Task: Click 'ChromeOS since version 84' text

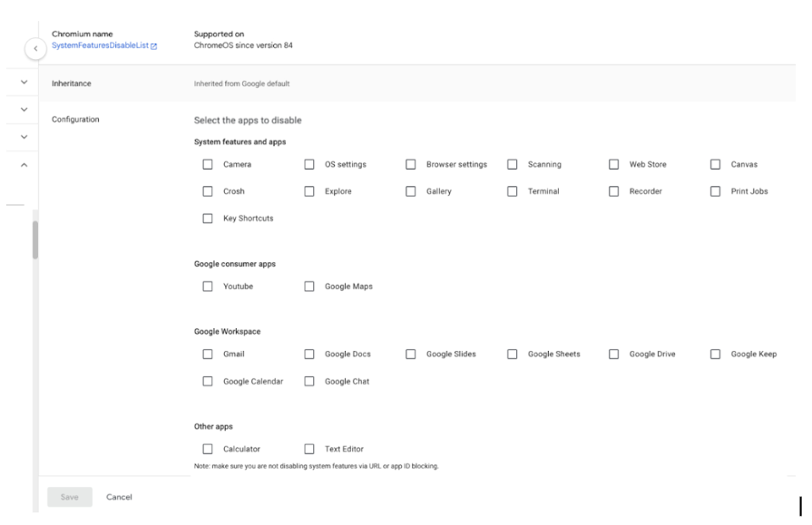Action: point(243,45)
